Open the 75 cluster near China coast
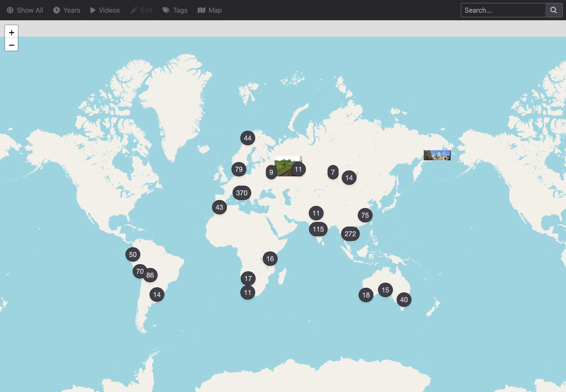This screenshot has width=566, height=392. (x=365, y=215)
